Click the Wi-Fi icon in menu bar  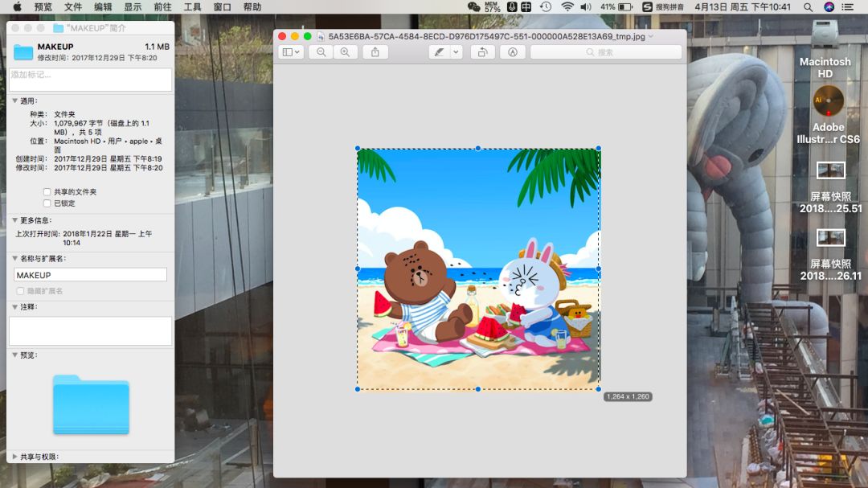coord(567,6)
